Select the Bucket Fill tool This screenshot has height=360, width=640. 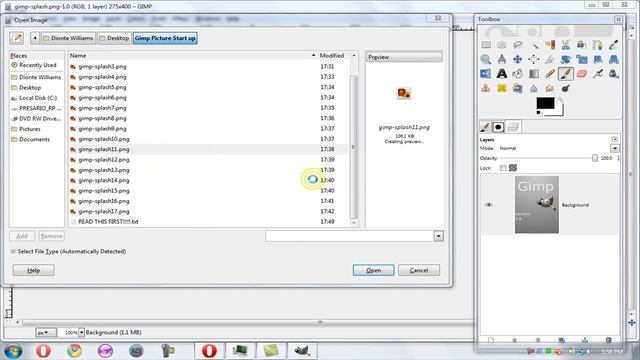pos(518,74)
